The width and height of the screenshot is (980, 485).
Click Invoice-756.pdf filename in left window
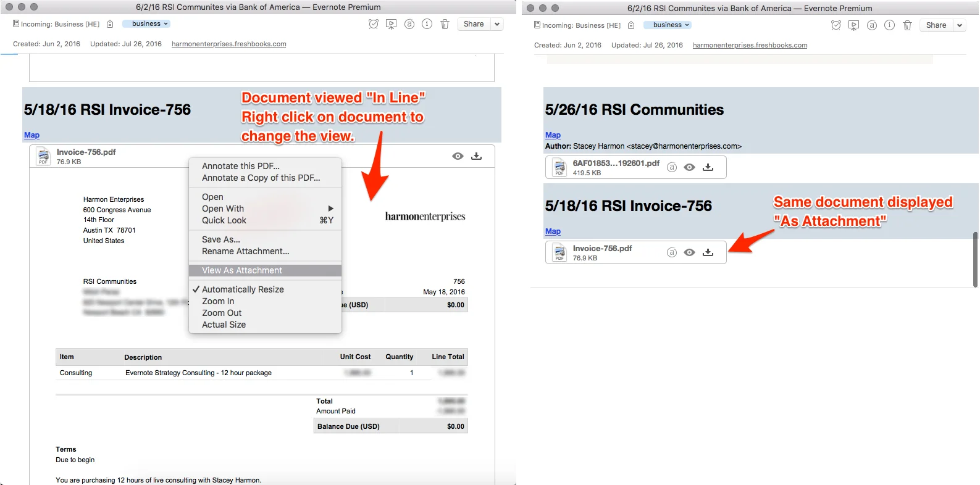coord(86,152)
